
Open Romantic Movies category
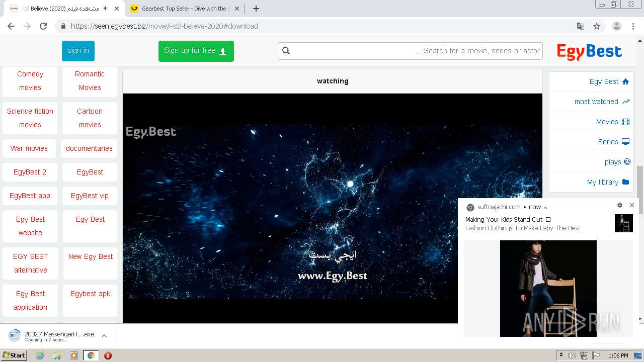90,80
